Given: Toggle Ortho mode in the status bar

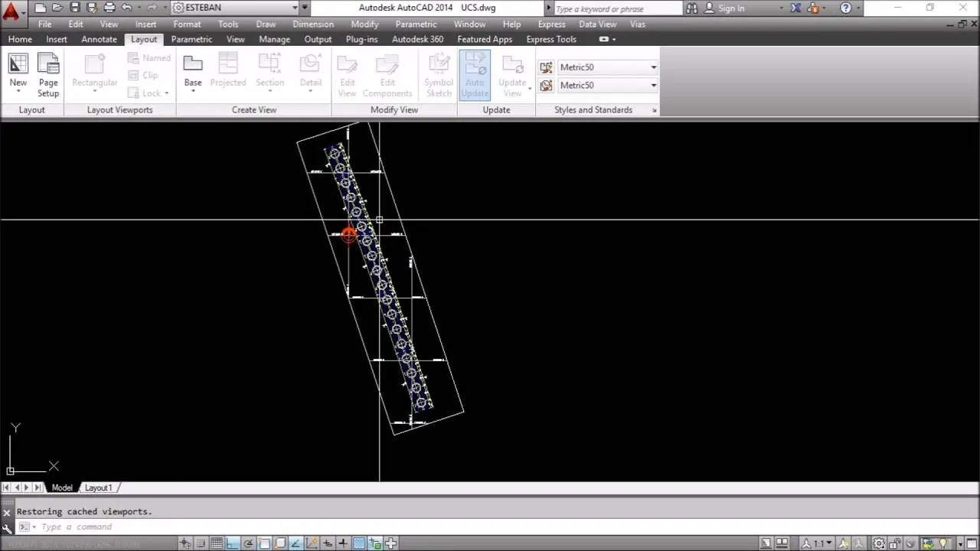Looking at the screenshot, I should (233, 543).
